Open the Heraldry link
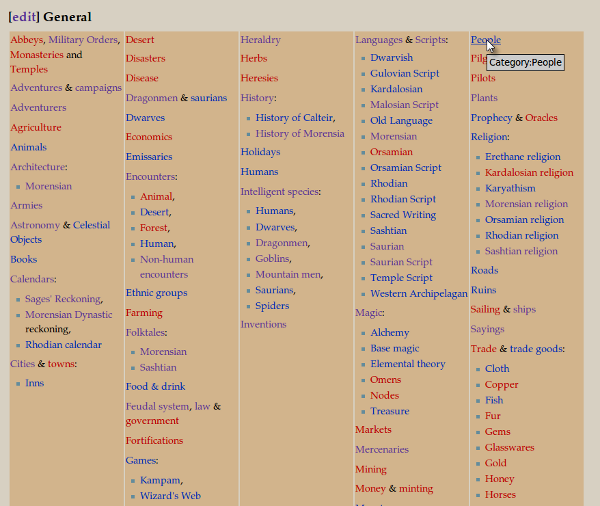The image size is (600, 506). click(x=260, y=40)
